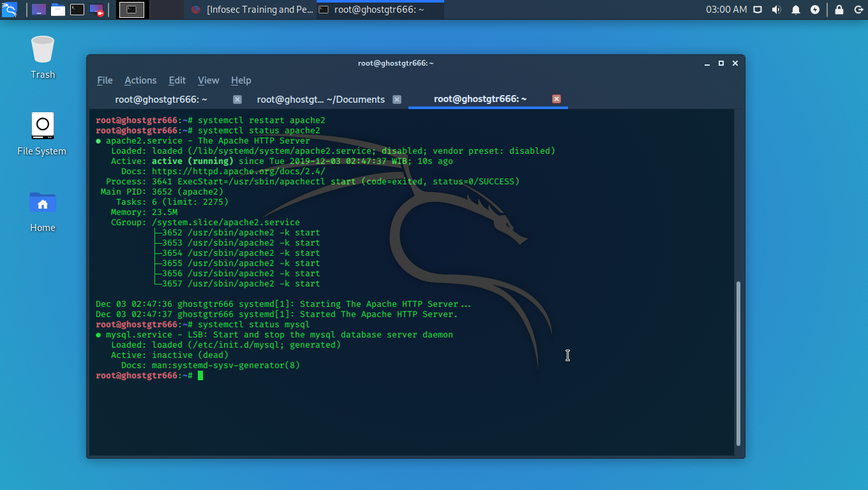Click the green cursor at the prompt

click(x=200, y=375)
